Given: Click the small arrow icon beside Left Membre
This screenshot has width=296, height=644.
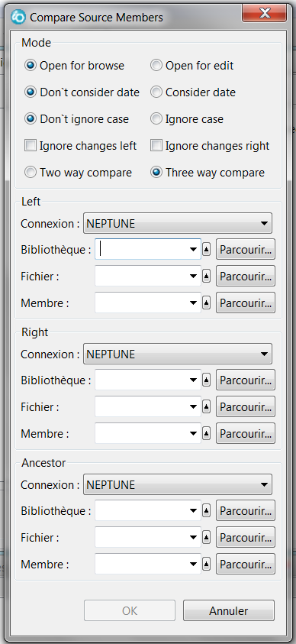Looking at the screenshot, I should (206, 303).
